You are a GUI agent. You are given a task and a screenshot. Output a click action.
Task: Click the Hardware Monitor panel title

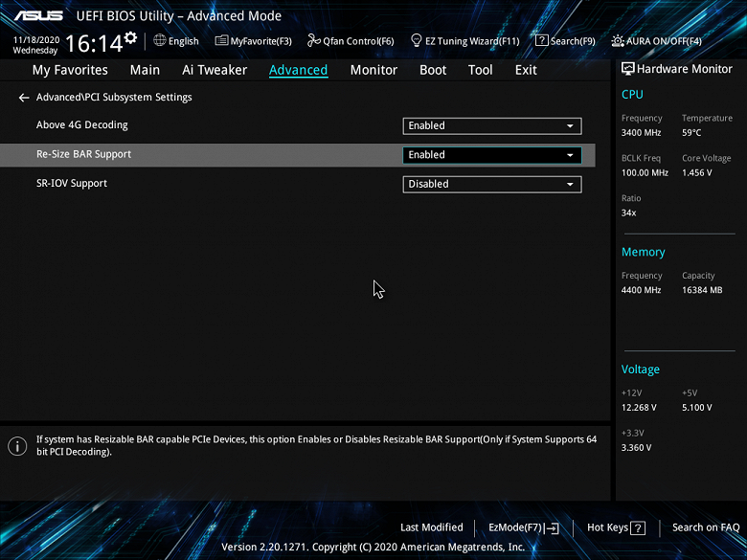[684, 69]
